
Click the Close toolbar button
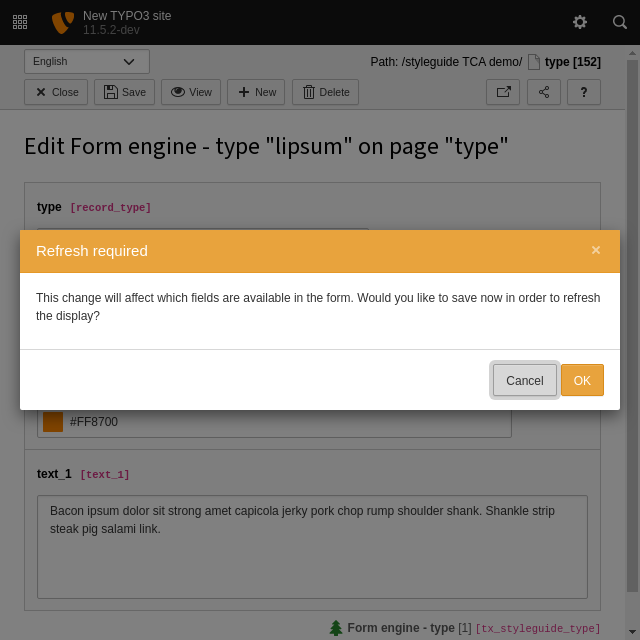coord(56,92)
